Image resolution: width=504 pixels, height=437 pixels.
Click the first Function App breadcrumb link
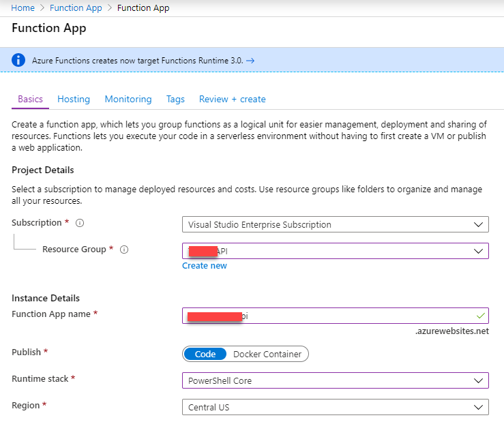point(76,8)
